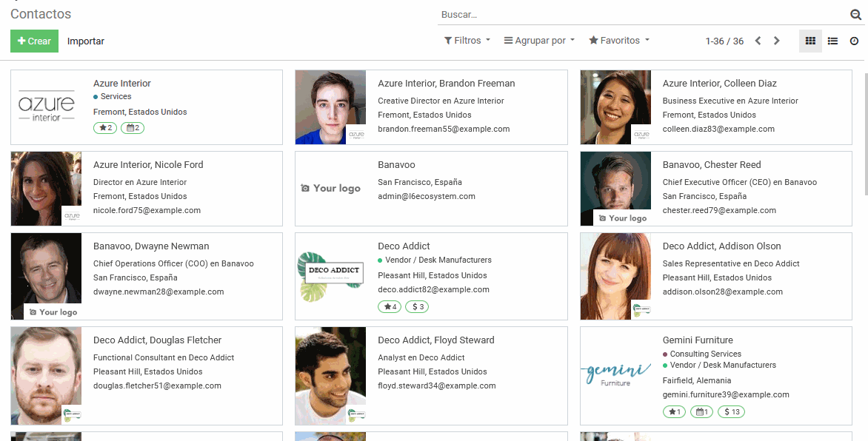Focus the Buscar search field
This screenshot has width=868, height=441.
pyautogui.click(x=642, y=15)
